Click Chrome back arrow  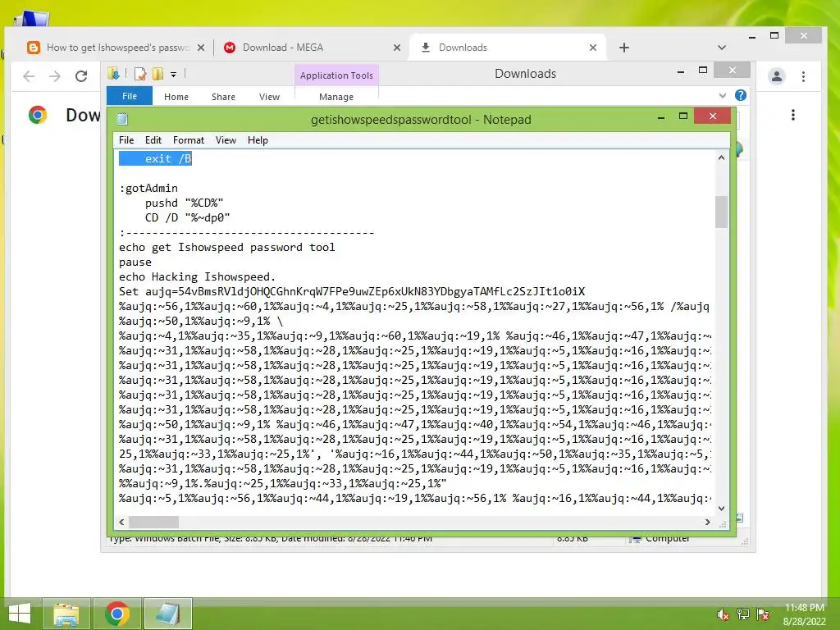(x=29, y=76)
